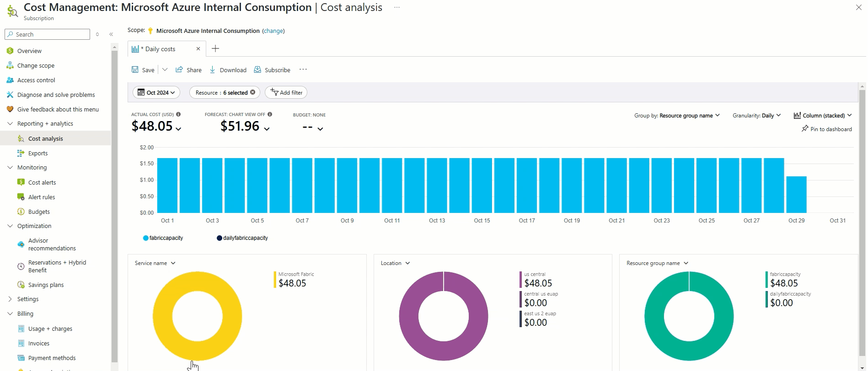Toggle fabriccapacity legend swatch

pos(146,238)
